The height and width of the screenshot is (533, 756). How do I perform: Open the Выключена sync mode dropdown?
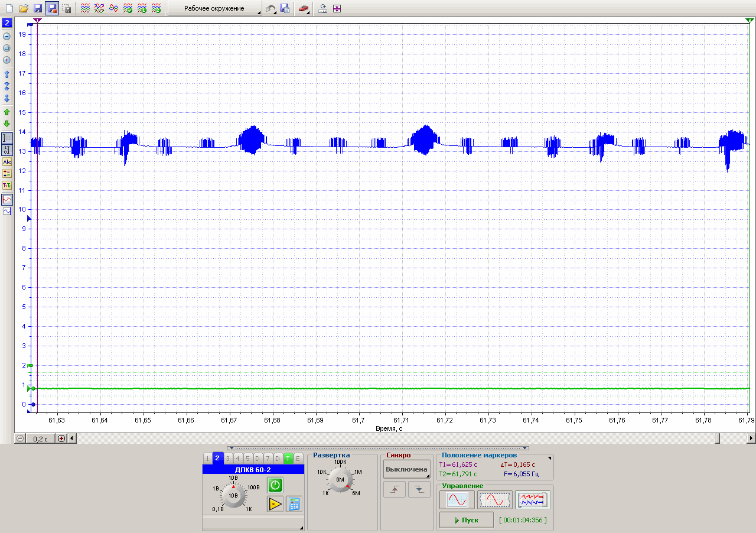(407, 469)
